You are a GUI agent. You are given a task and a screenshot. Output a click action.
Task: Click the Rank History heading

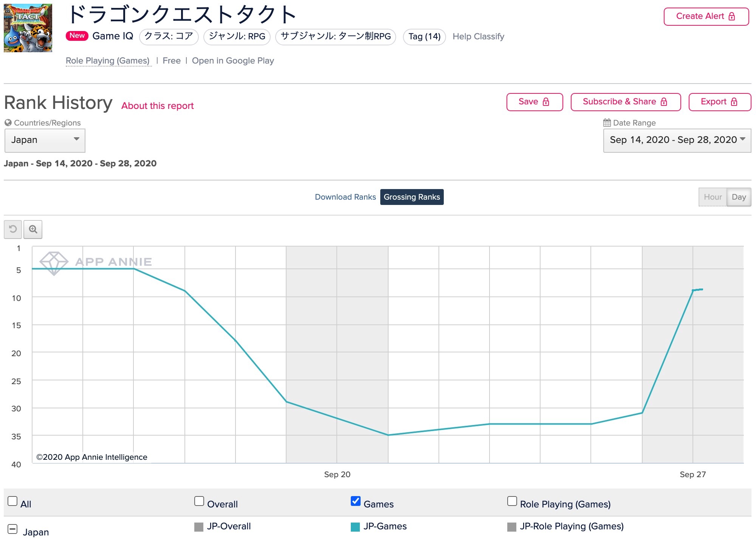[x=58, y=103]
